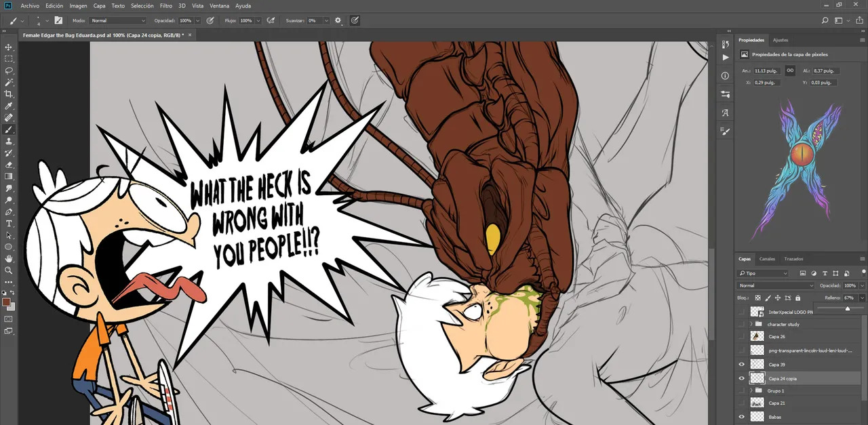The height and width of the screenshot is (425, 868).
Task: Select the Smudge tool
Action: click(x=9, y=188)
